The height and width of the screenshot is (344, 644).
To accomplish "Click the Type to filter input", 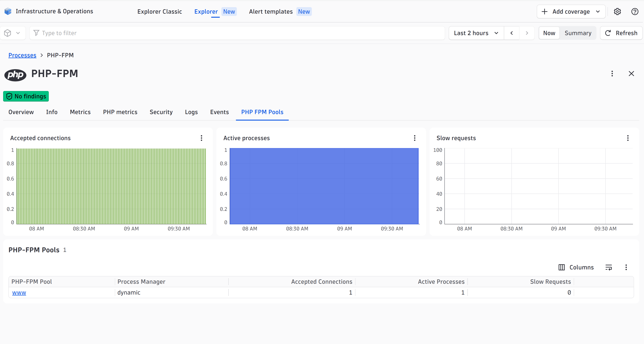I will pos(237,33).
